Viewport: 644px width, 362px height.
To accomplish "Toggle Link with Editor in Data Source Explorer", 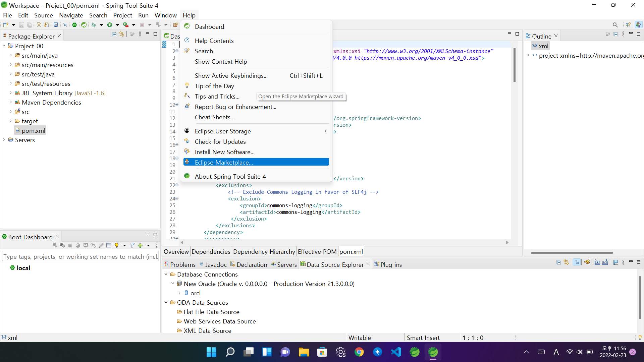I will (x=566, y=262).
